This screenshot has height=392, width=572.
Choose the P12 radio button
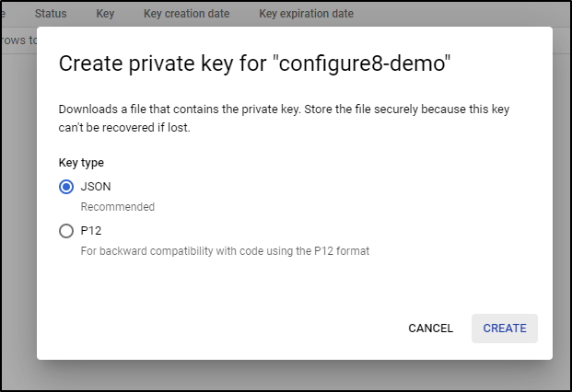tap(66, 231)
